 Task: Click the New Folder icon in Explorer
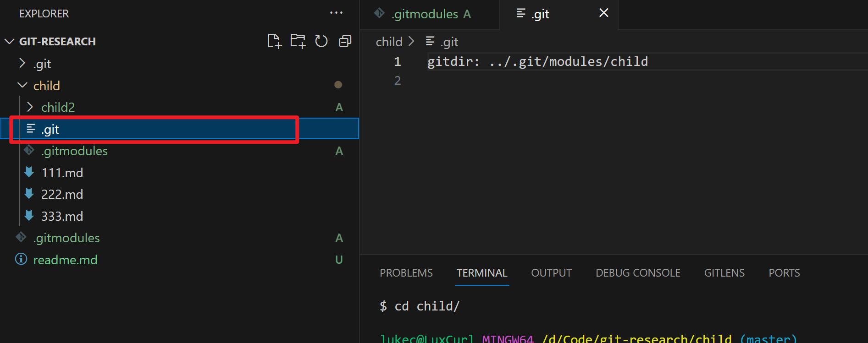(x=298, y=41)
